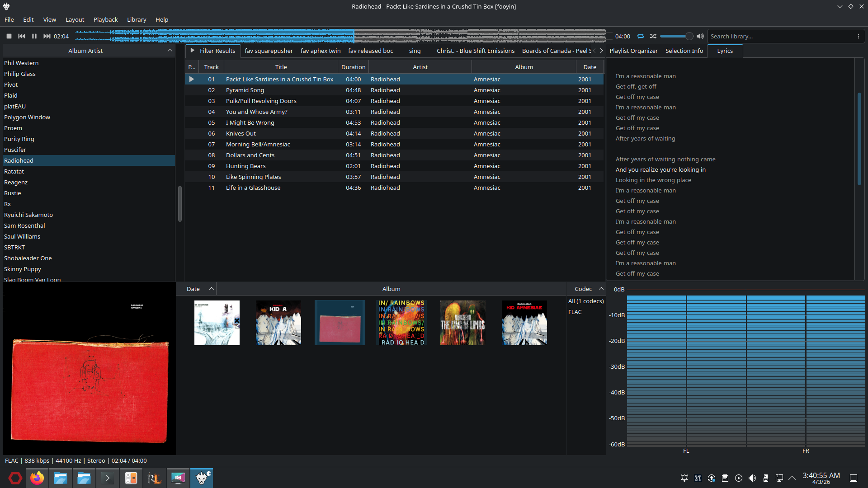Mute audio with the speaker icon
868x488 pixels.
[700, 36]
